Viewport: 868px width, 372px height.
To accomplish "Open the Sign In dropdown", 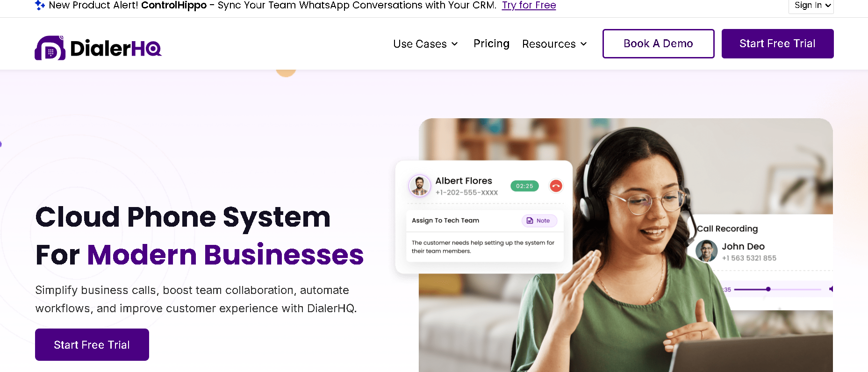I will (x=811, y=6).
